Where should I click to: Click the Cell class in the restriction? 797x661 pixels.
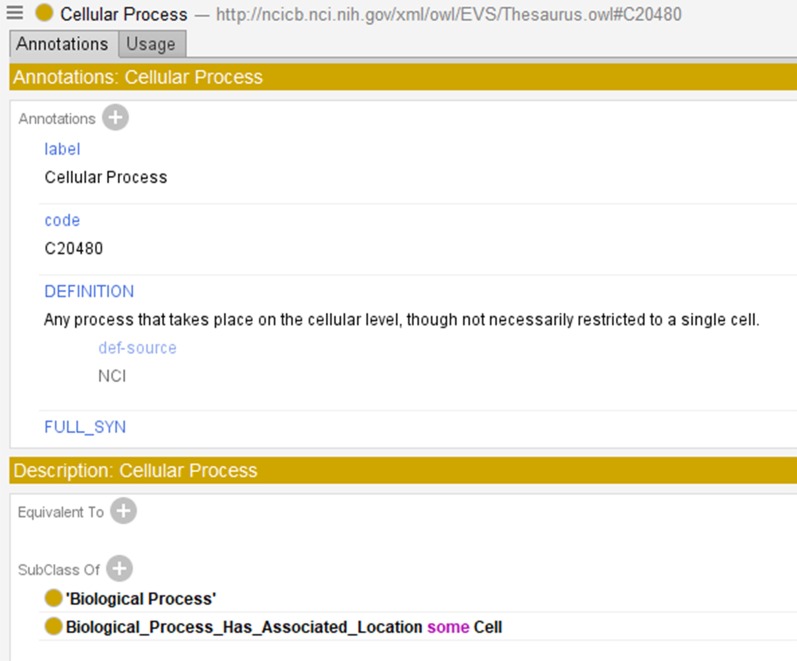tap(487, 627)
